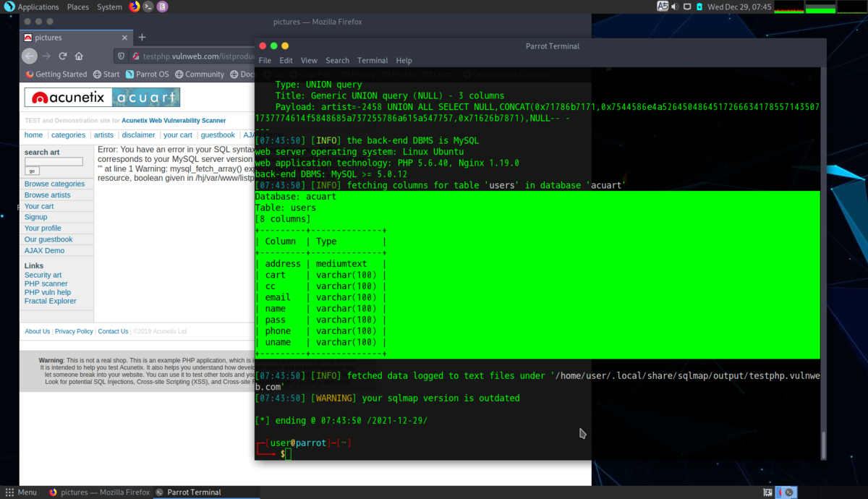Image resolution: width=868 pixels, height=499 pixels.
Task: Open the terminal File menu
Action: coord(265,61)
